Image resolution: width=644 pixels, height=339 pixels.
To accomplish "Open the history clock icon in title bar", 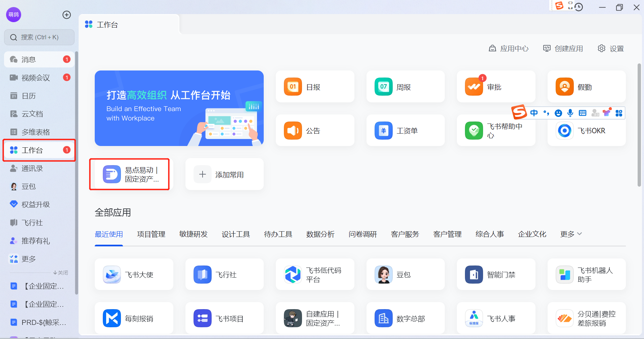I will [x=578, y=7].
